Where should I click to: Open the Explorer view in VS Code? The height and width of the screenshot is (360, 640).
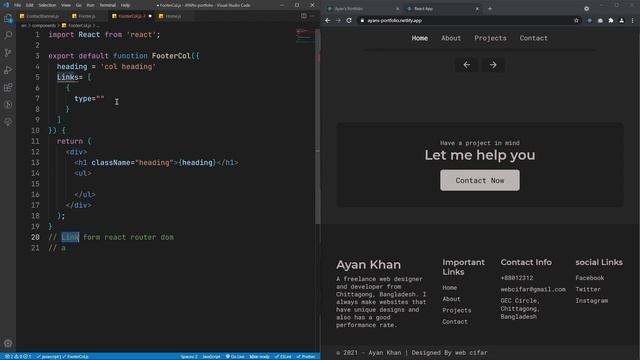pyautogui.click(x=8, y=18)
